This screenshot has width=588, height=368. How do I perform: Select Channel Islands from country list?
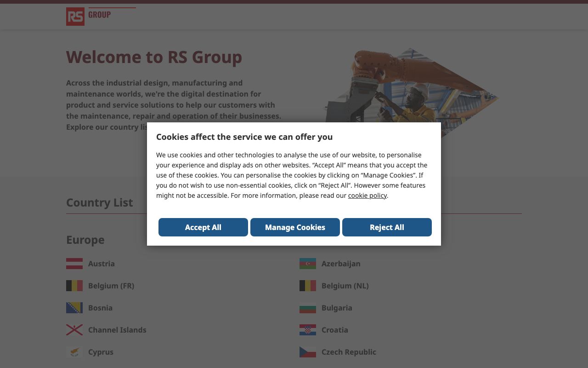pos(117,330)
